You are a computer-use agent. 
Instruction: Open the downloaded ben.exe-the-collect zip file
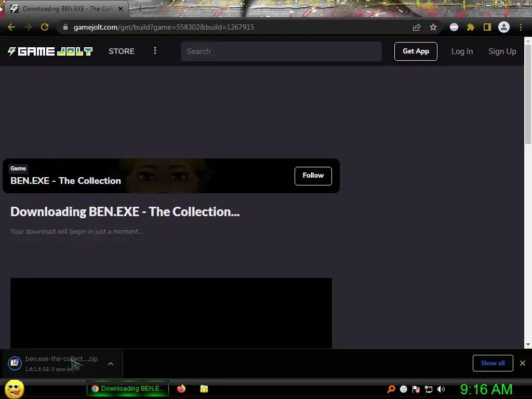61,363
